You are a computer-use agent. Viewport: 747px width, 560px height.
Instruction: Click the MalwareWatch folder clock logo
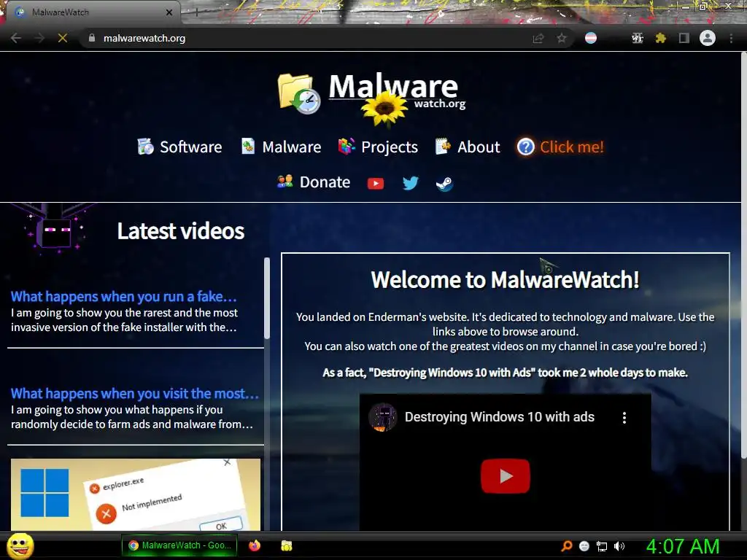point(299,94)
